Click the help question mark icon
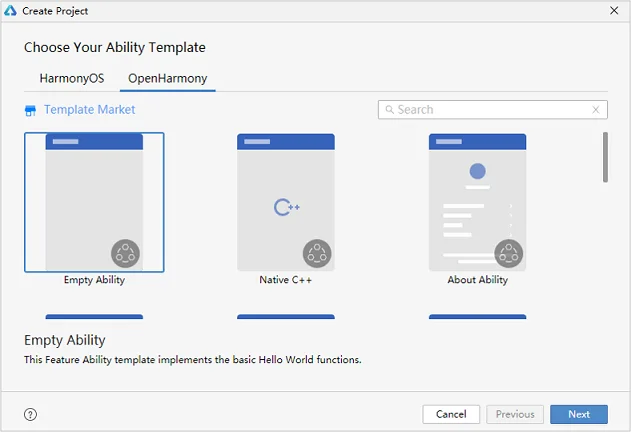The height and width of the screenshot is (432, 631). pos(31,414)
